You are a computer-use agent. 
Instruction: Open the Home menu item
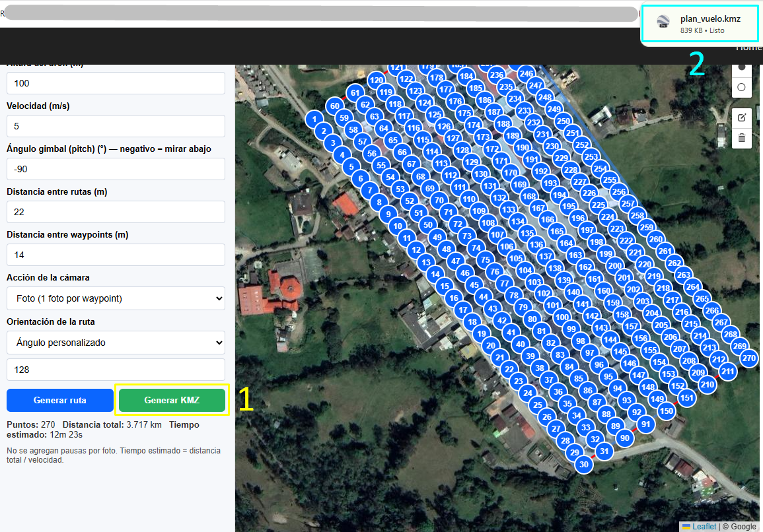[748, 48]
